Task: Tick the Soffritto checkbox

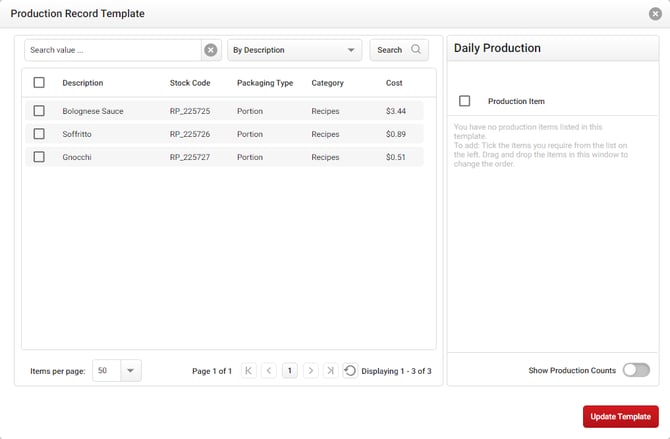Action: 39,134
